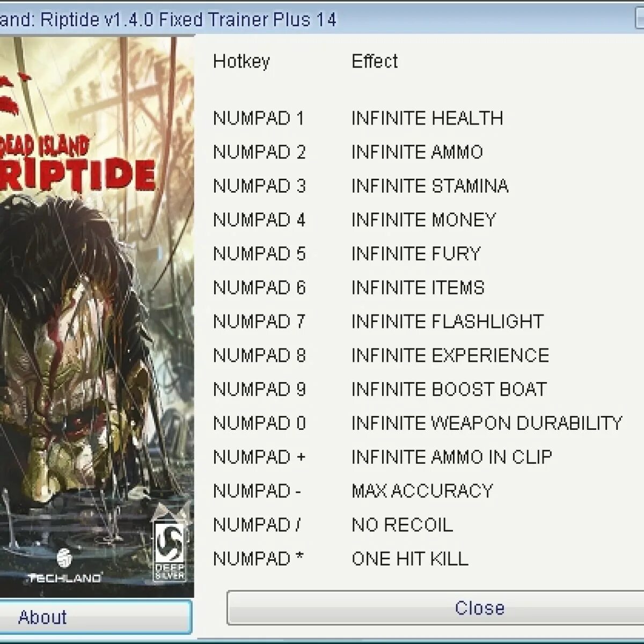Click the NUMPAD + hotkey label
This screenshot has height=644, width=644.
coord(259,457)
